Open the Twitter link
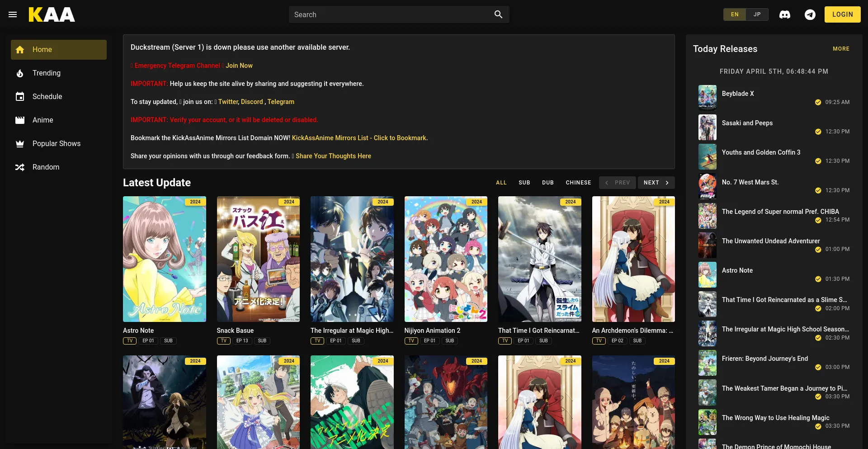 click(228, 102)
